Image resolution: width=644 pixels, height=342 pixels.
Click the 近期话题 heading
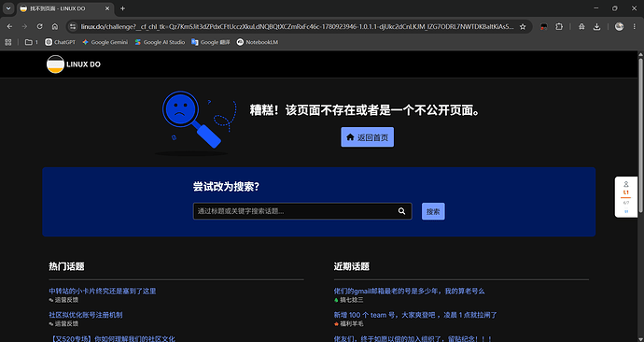coord(352,266)
